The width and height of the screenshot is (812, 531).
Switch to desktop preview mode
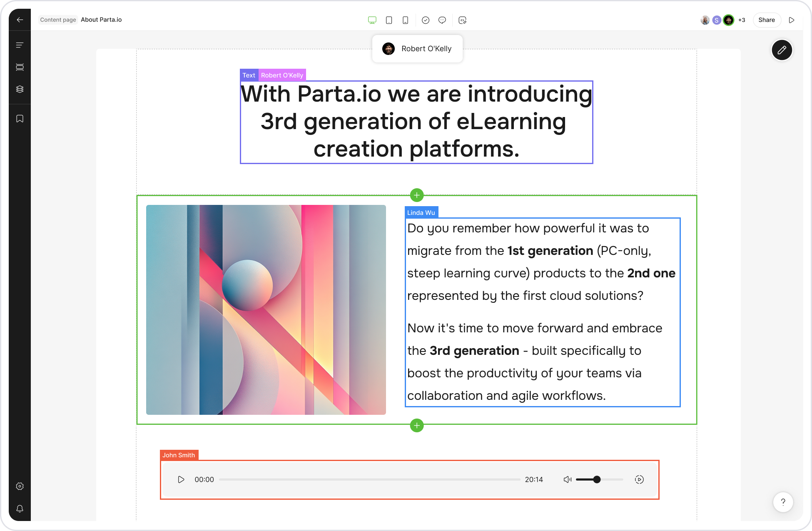click(x=372, y=20)
